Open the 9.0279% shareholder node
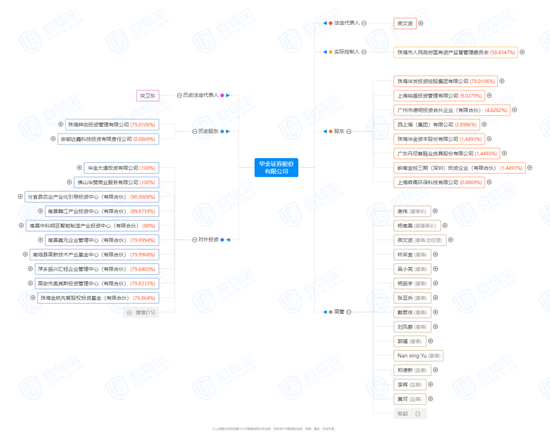This screenshot has height=437, width=550. [439, 95]
